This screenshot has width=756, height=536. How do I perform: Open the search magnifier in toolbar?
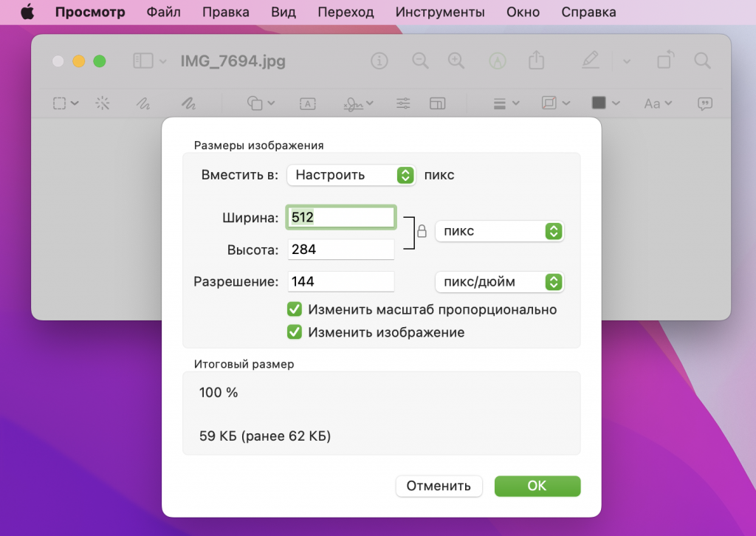coord(702,61)
